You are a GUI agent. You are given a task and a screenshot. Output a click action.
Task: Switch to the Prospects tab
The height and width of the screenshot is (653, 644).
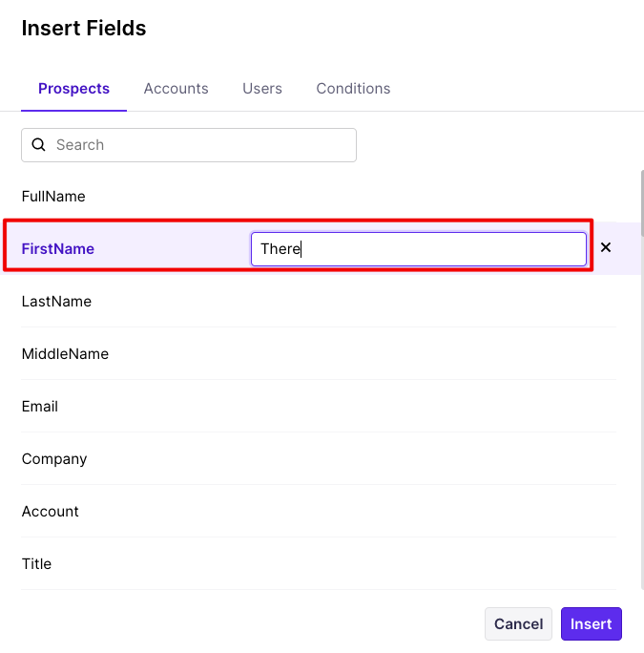point(73,89)
